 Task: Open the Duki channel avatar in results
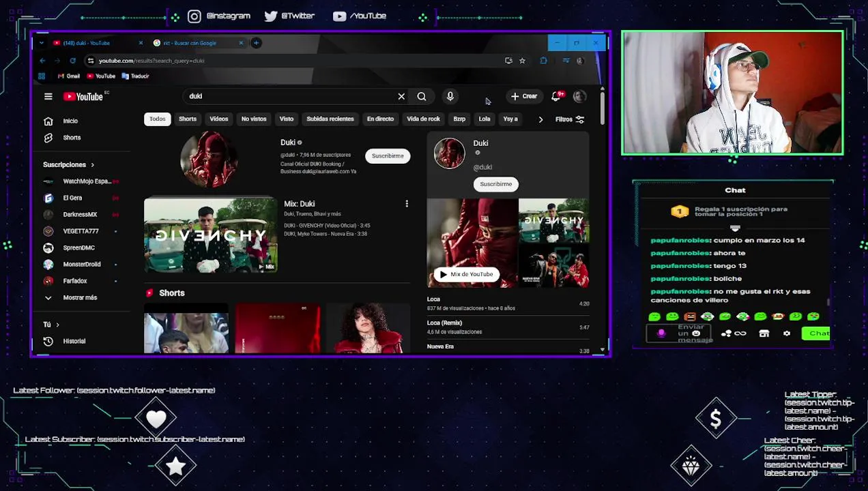tap(209, 160)
